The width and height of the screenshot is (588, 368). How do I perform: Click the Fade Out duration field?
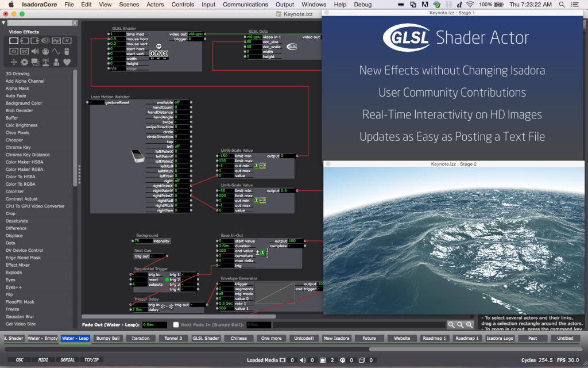(155, 325)
